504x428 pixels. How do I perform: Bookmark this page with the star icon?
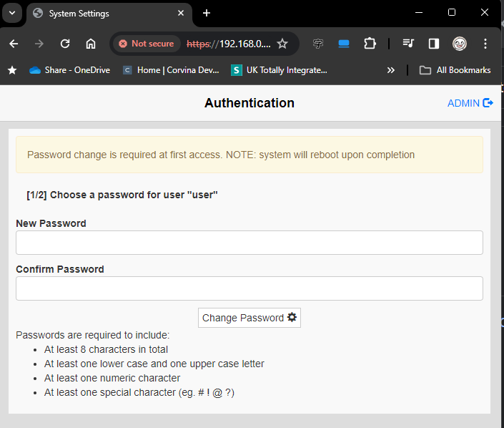coord(282,44)
